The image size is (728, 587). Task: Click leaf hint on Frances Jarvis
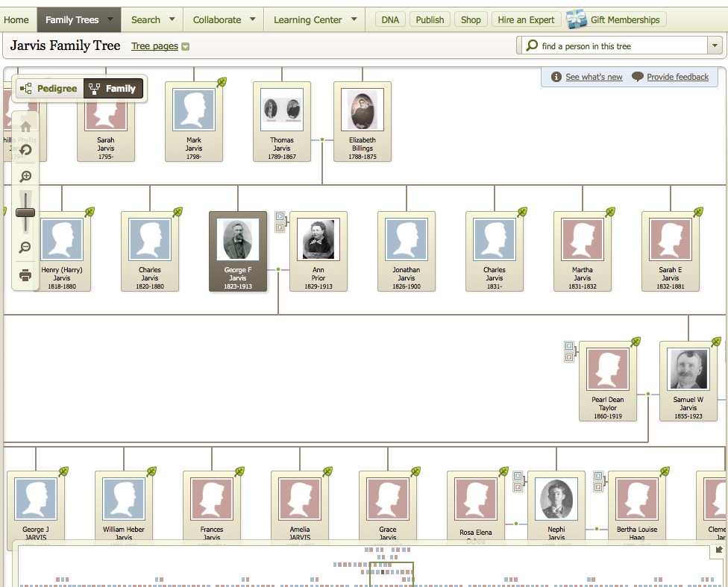coord(239,471)
